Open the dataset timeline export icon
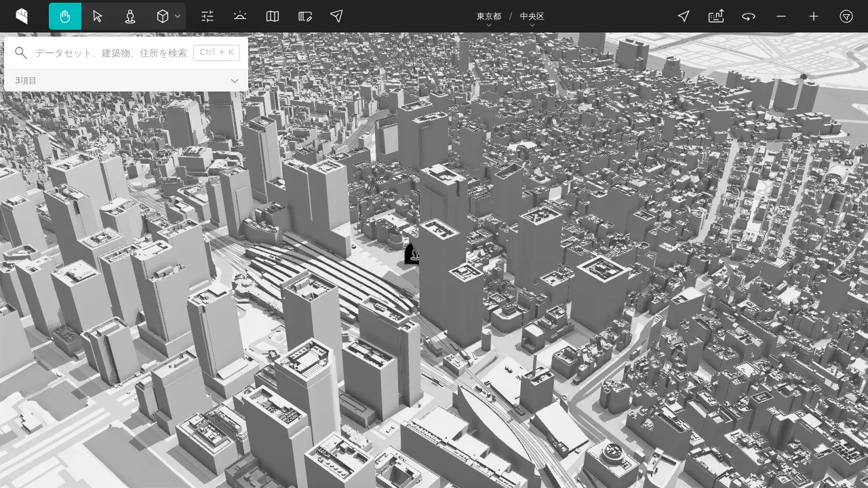This screenshot has width=868, height=488. pyautogui.click(x=716, y=16)
